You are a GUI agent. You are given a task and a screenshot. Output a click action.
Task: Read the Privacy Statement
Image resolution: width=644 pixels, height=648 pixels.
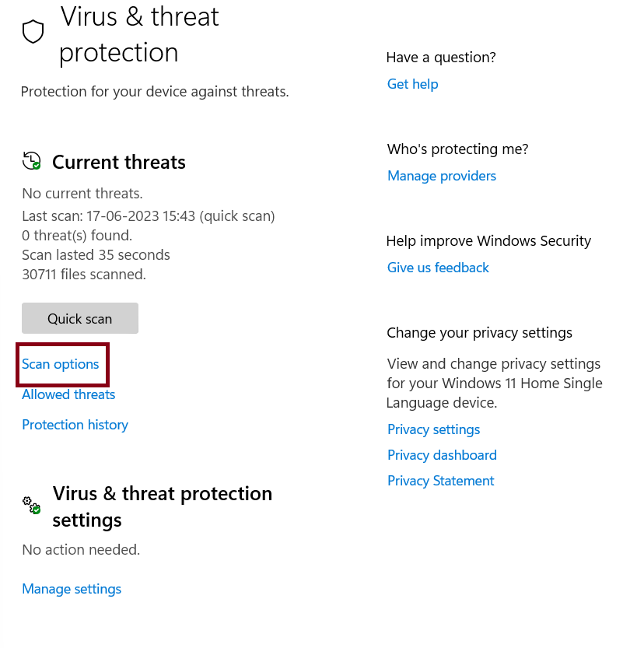click(x=440, y=481)
